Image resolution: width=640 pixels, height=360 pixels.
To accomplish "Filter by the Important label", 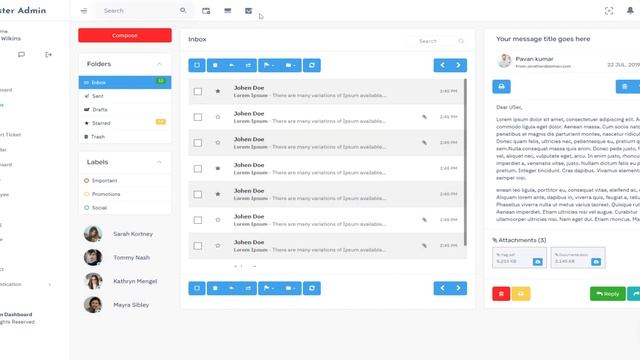I will [x=125, y=180].
